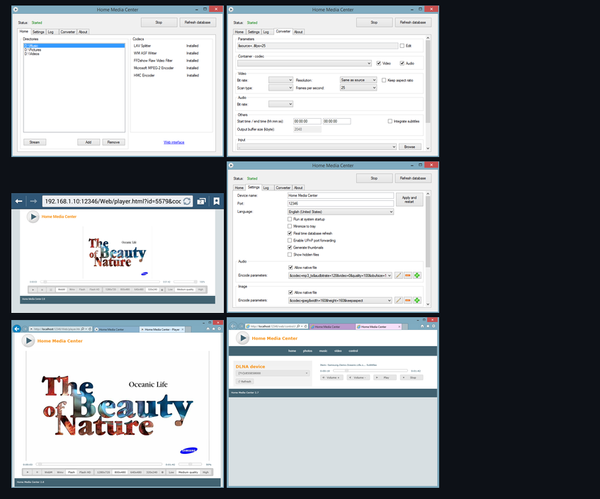
Task: Open tabs overview in the mobile browser
Action: click(x=201, y=201)
